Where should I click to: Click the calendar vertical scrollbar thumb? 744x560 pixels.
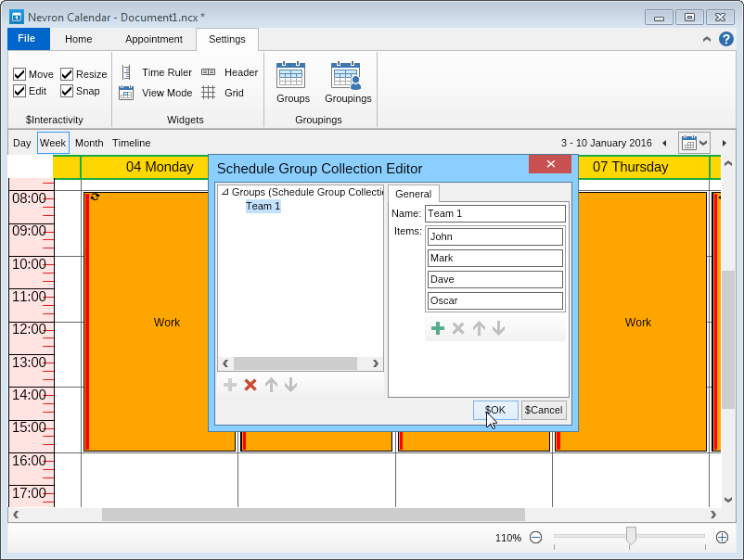tap(728, 339)
